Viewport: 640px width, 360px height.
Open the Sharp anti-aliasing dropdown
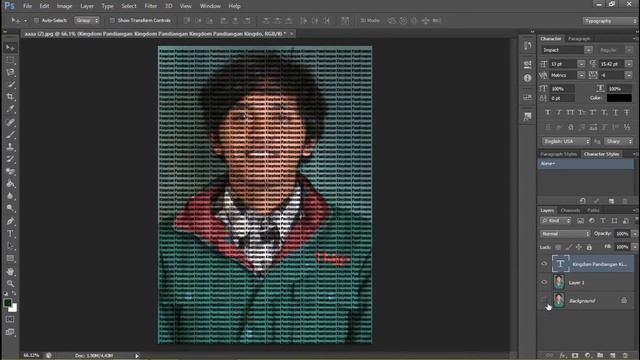(x=618, y=141)
